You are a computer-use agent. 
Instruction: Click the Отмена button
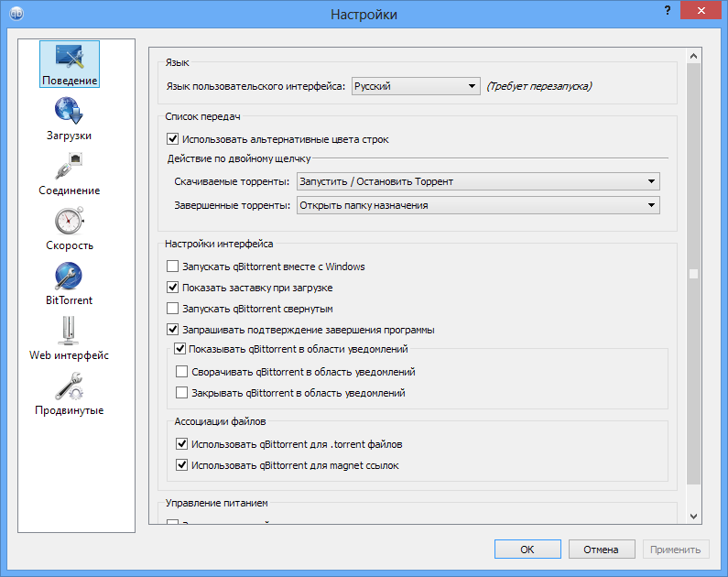602,550
